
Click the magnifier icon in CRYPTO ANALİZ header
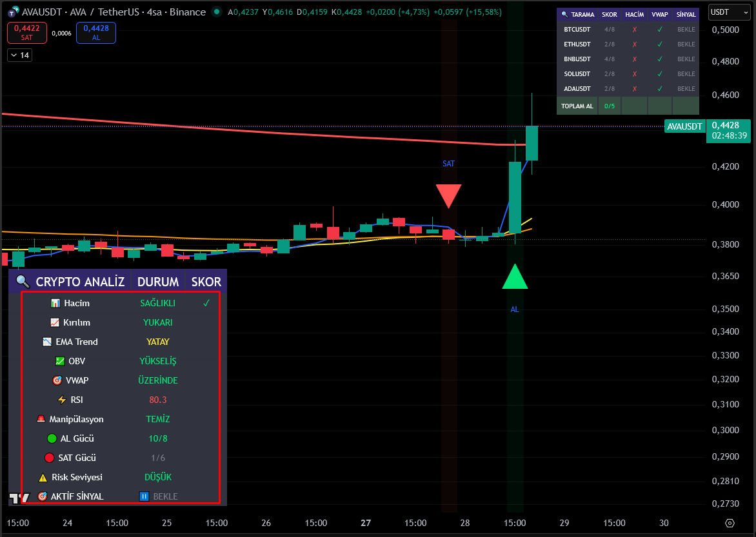[x=23, y=281]
